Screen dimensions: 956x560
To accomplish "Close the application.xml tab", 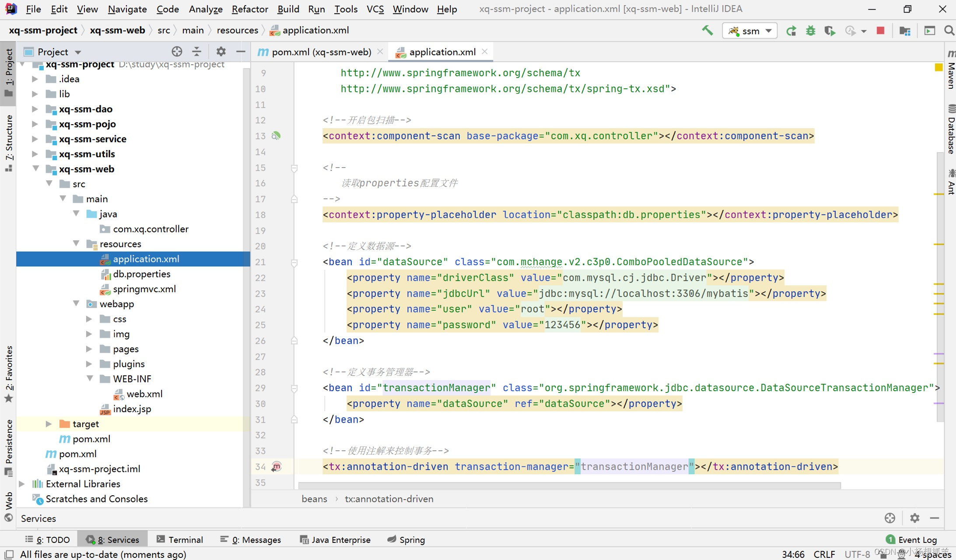I will tap(484, 52).
